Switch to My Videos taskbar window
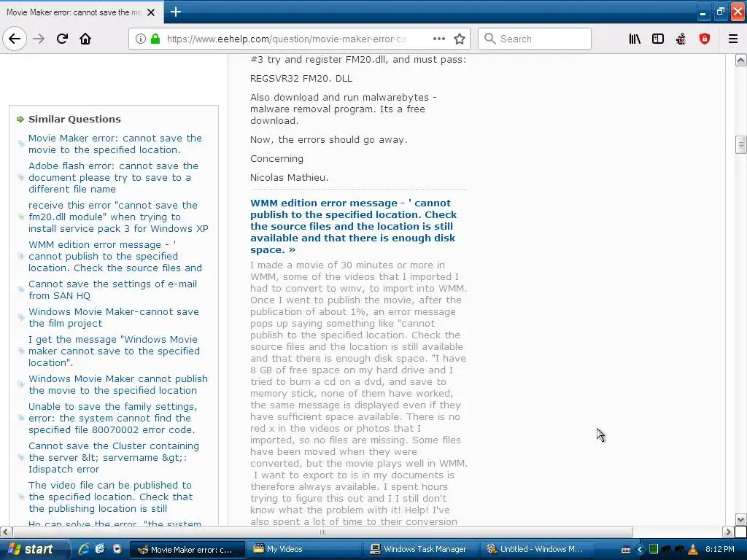Image resolution: width=747 pixels, height=560 pixels. 303,550
